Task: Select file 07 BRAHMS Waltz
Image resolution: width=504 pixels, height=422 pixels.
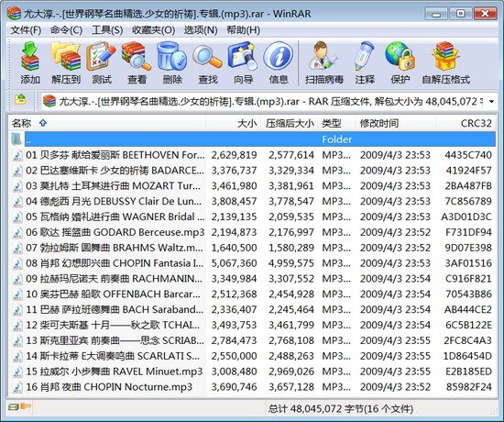Action: click(x=253, y=248)
